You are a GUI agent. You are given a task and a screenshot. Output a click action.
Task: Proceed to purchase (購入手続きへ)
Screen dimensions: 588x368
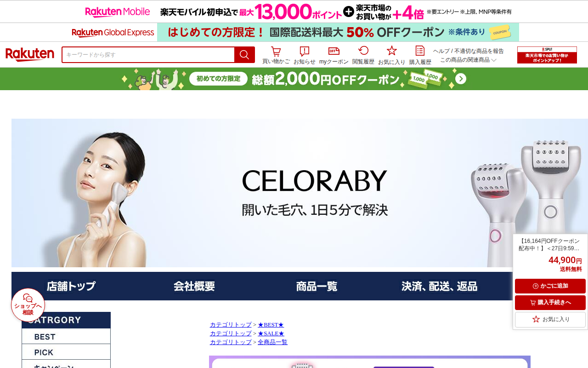tap(550, 303)
